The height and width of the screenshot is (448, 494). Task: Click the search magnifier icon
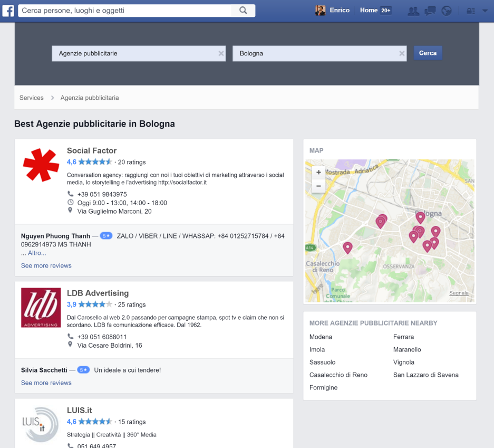pyautogui.click(x=243, y=11)
